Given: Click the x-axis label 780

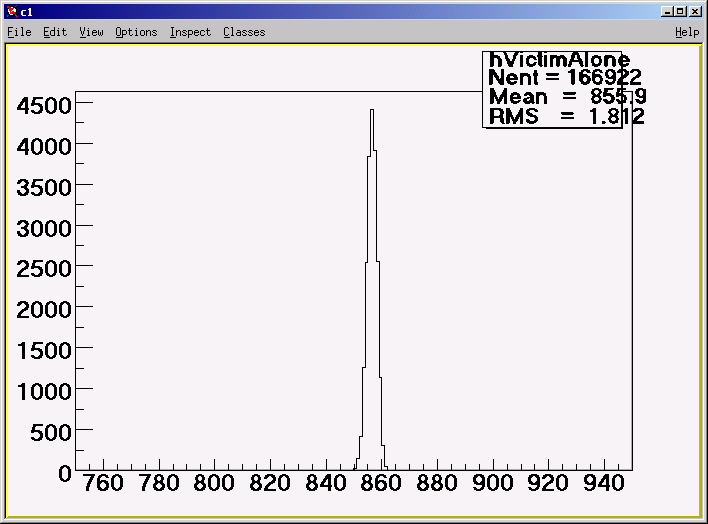Looking at the screenshot, I should pos(159,483).
